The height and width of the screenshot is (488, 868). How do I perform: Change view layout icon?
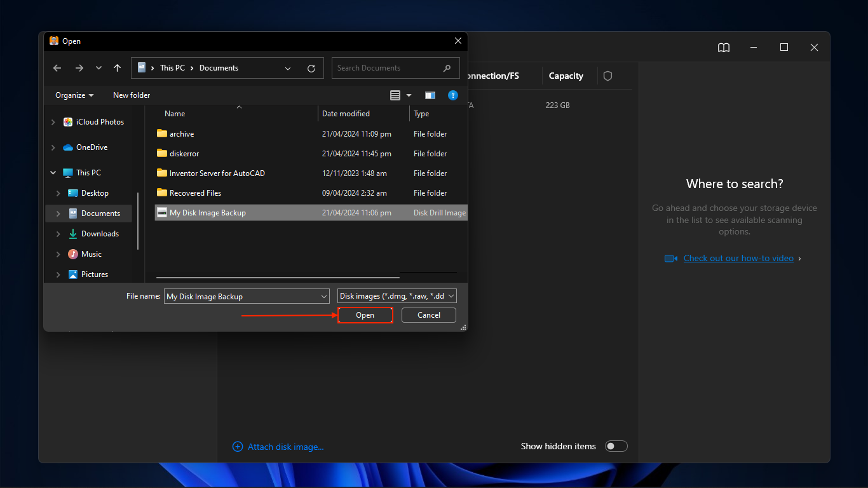click(x=395, y=95)
